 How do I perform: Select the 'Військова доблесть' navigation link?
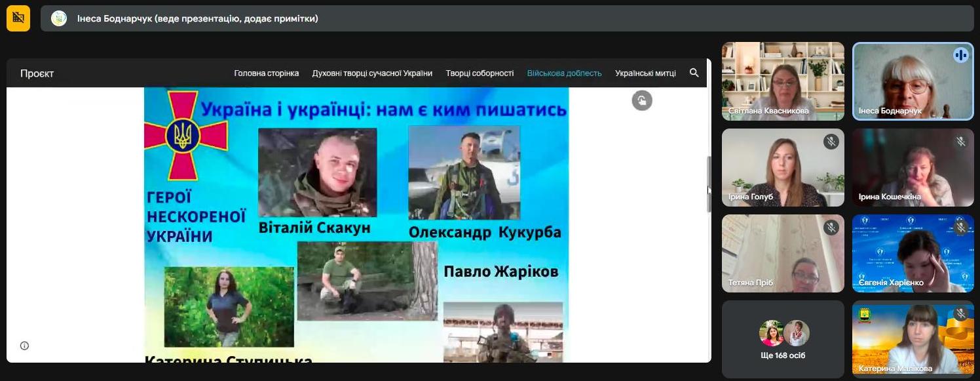coord(564,73)
